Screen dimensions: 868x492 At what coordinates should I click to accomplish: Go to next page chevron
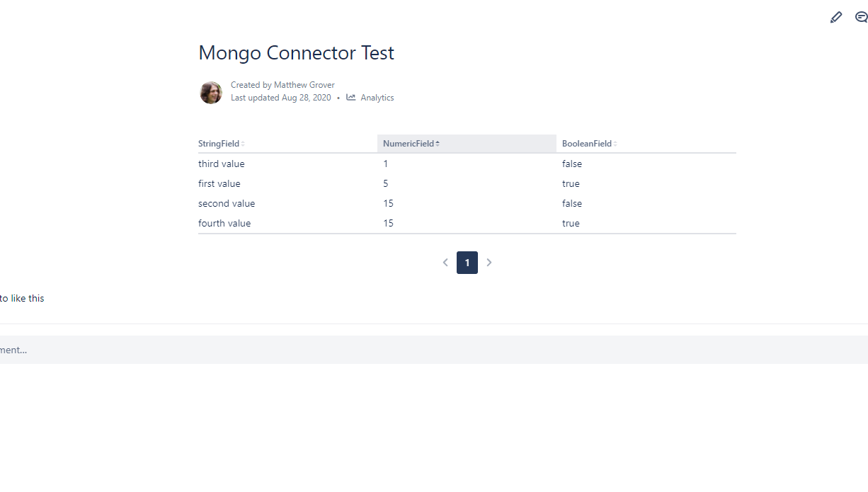pos(489,263)
